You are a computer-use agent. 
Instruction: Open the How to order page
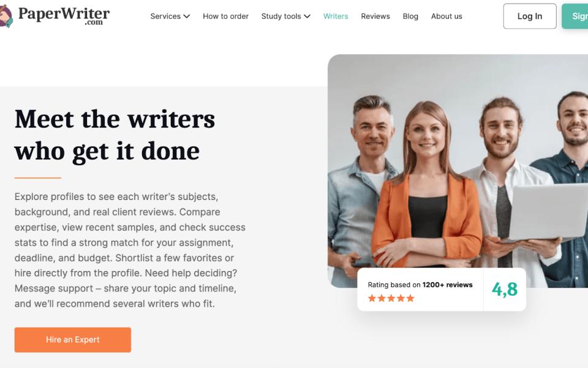point(225,16)
